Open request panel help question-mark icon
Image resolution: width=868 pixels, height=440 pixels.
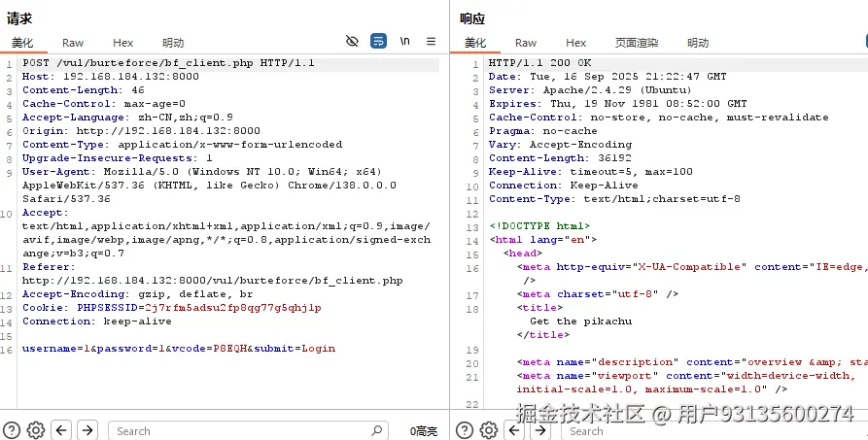[12, 430]
